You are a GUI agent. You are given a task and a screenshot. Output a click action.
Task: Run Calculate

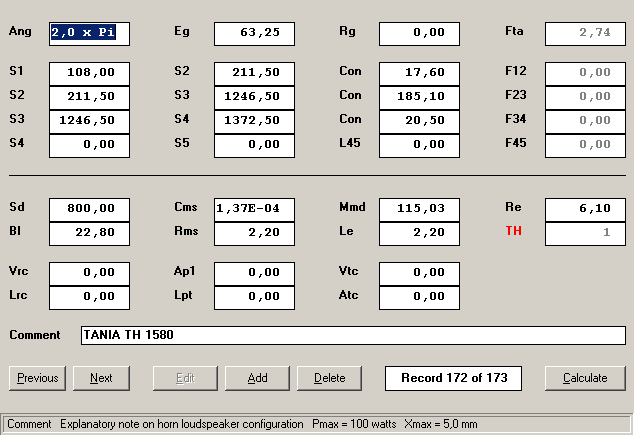pyautogui.click(x=585, y=378)
